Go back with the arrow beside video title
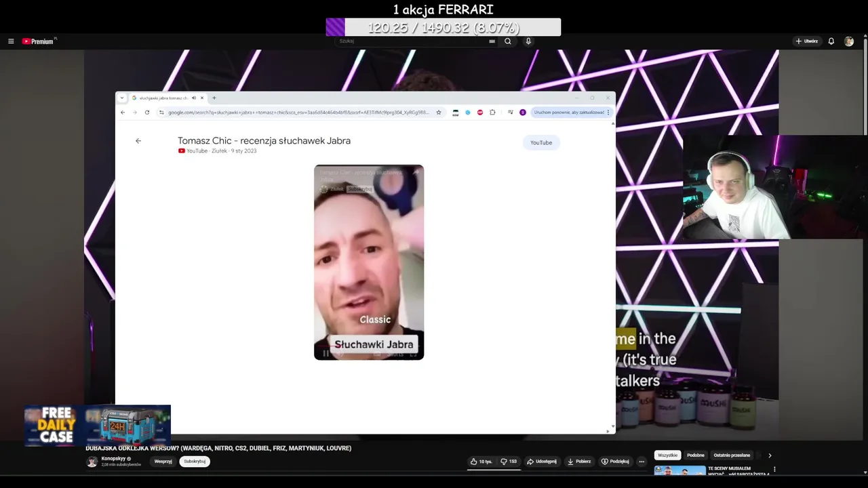Screen dimensions: 868x488 (x=138, y=141)
